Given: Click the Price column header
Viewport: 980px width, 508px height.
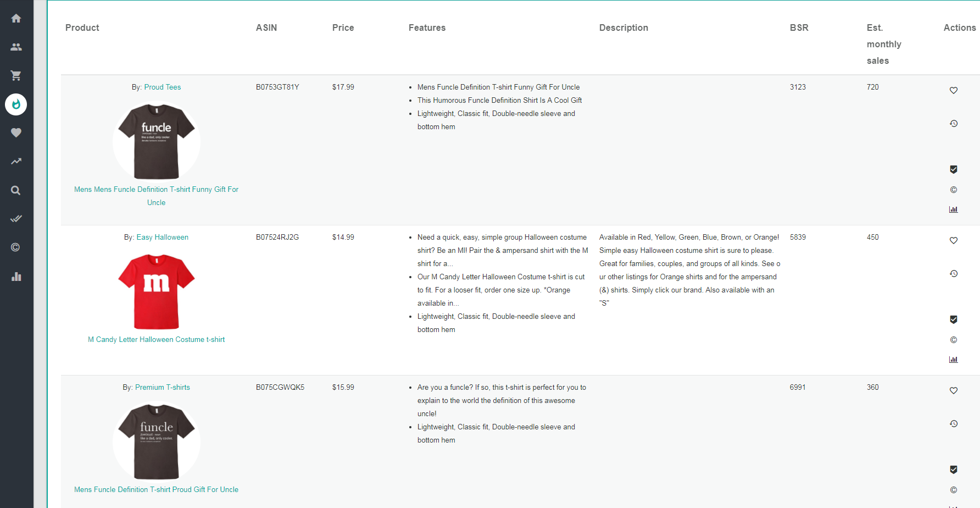Looking at the screenshot, I should click(343, 27).
